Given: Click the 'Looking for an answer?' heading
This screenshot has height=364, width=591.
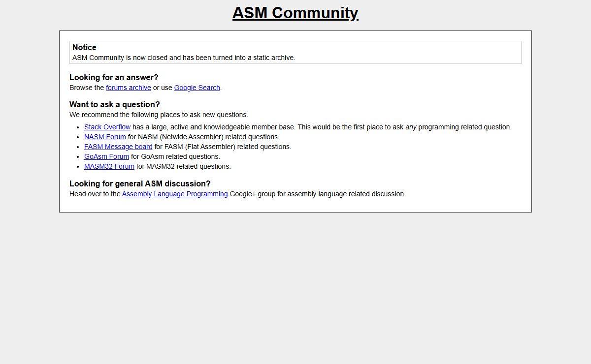Looking at the screenshot, I should click(x=114, y=77).
